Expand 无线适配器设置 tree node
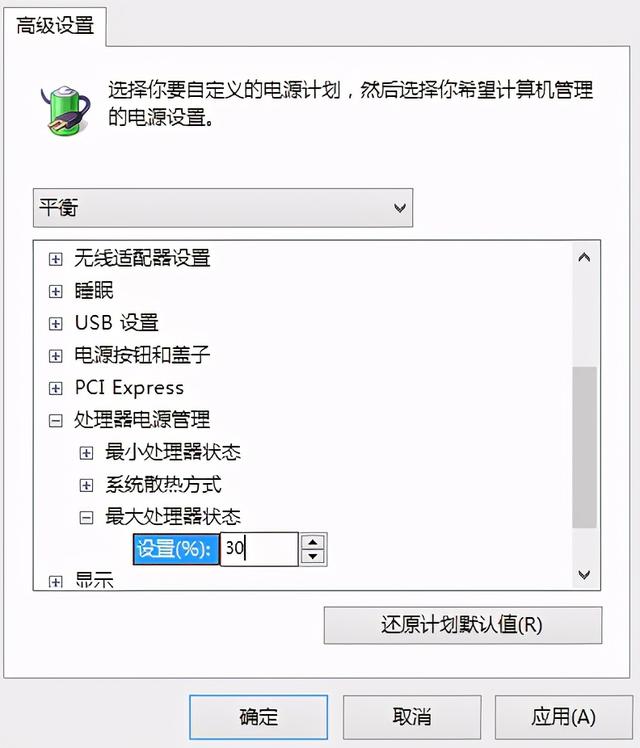Screen dimensions: 640x748 tap(56, 259)
